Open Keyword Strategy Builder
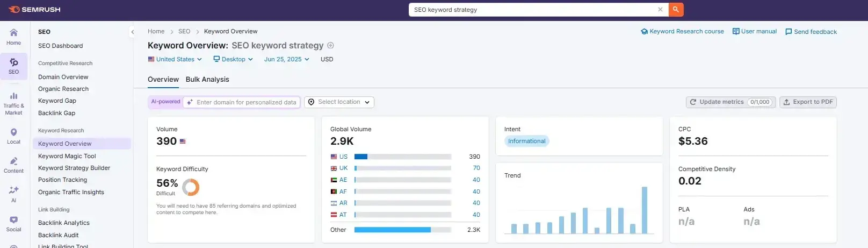The width and height of the screenshot is (868, 248). (x=74, y=168)
